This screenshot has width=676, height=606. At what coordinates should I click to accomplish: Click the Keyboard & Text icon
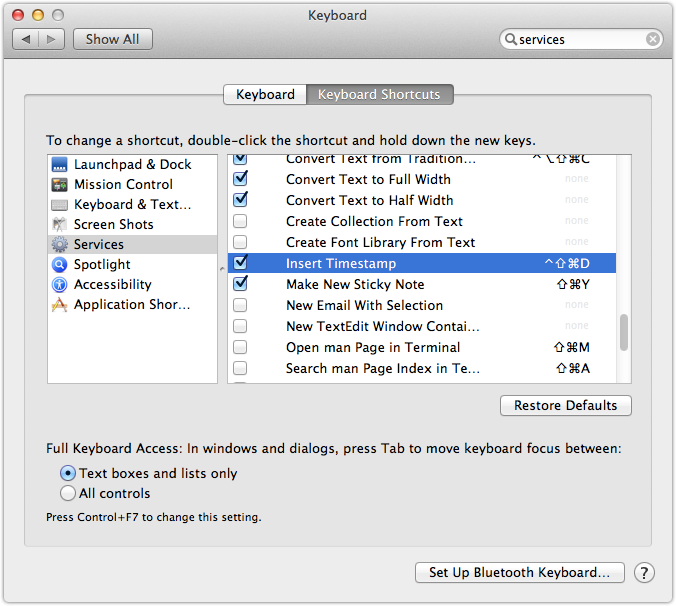(x=59, y=205)
